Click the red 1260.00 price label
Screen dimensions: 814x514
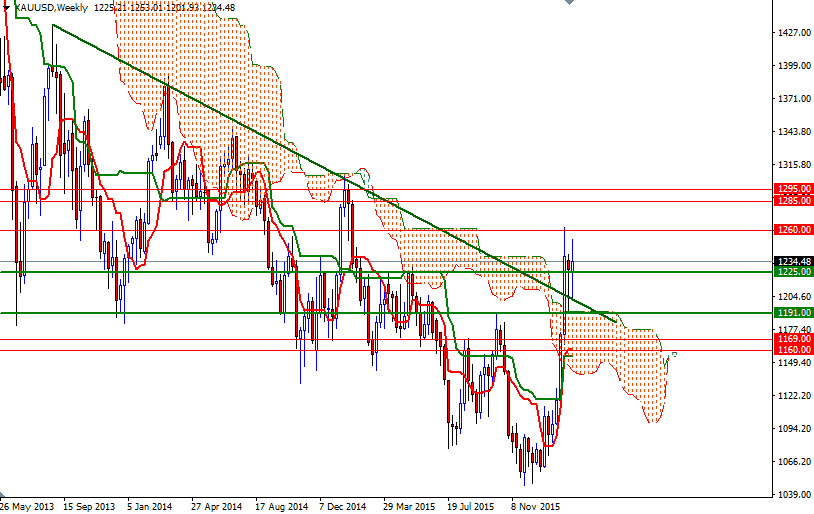[x=793, y=229]
